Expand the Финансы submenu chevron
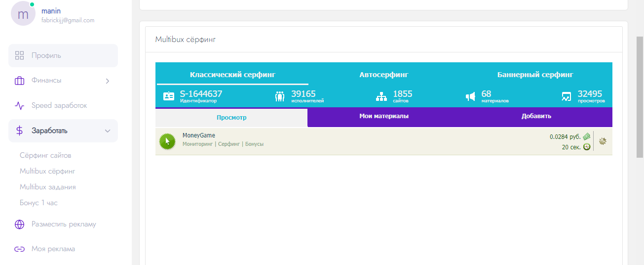This screenshot has height=265, width=644. [108, 81]
